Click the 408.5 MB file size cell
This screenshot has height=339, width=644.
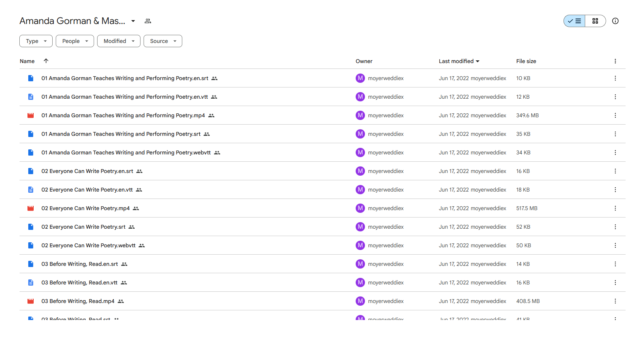coord(528,301)
